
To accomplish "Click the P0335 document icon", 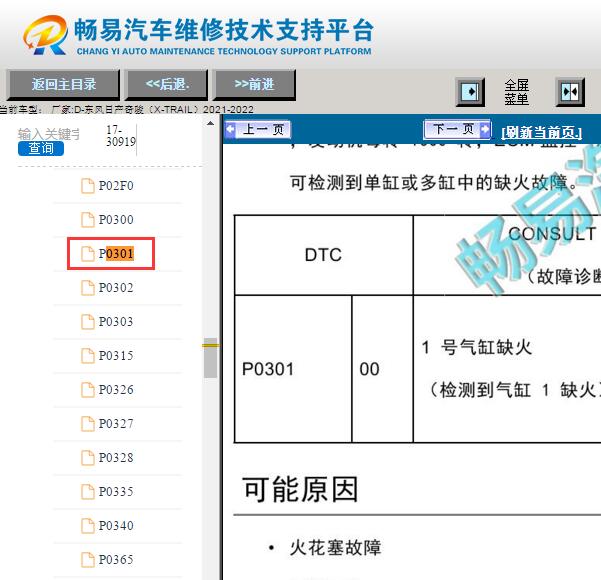I will (88, 492).
